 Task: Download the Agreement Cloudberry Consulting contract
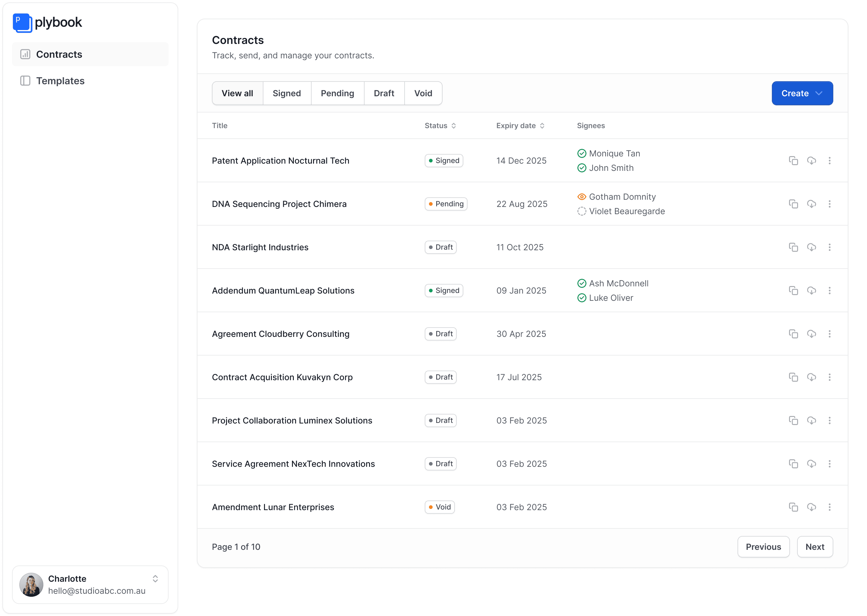click(x=811, y=334)
